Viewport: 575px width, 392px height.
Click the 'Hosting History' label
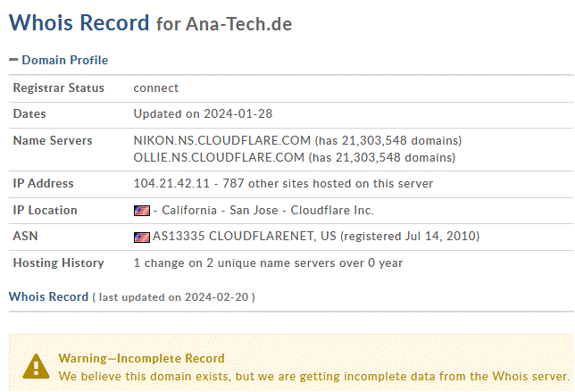pyautogui.click(x=59, y=263)
